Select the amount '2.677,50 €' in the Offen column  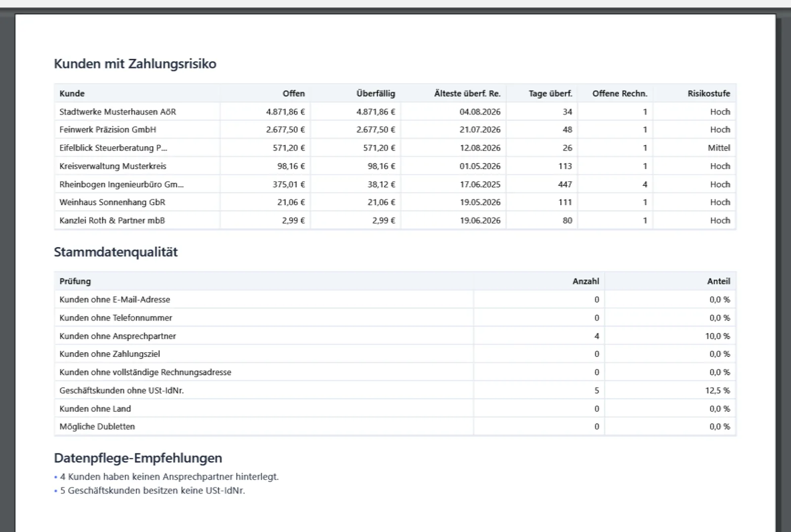(285, 130)
